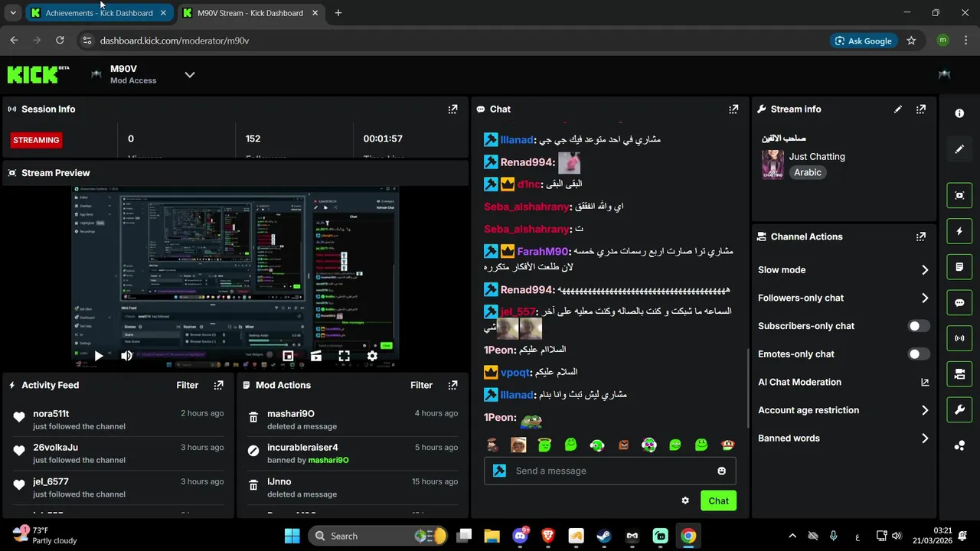This screenshot has height=551, width=980.
Task: Toggle the mod actions document widget in sidebar
Action: [959, 267]
